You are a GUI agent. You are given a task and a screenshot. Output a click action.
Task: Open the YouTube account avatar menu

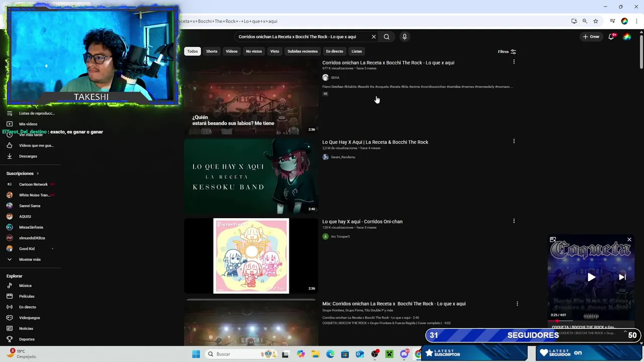tap(627, 37)
